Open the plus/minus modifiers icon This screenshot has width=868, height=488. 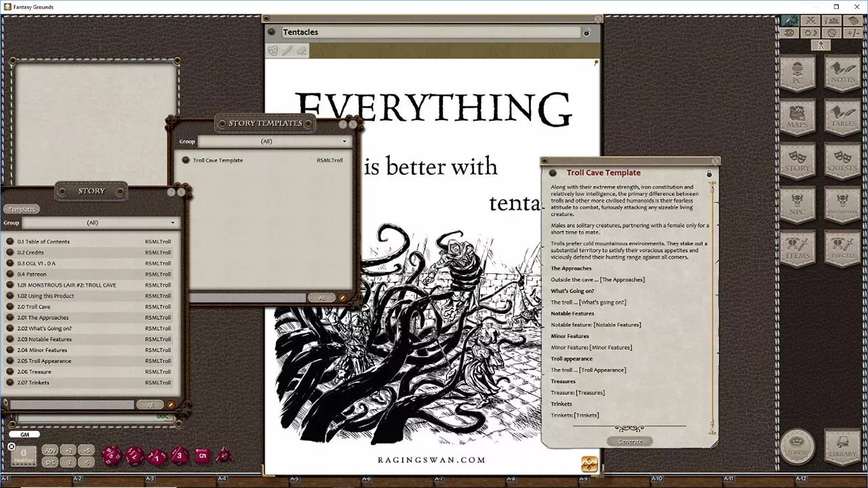coord(854,33)
